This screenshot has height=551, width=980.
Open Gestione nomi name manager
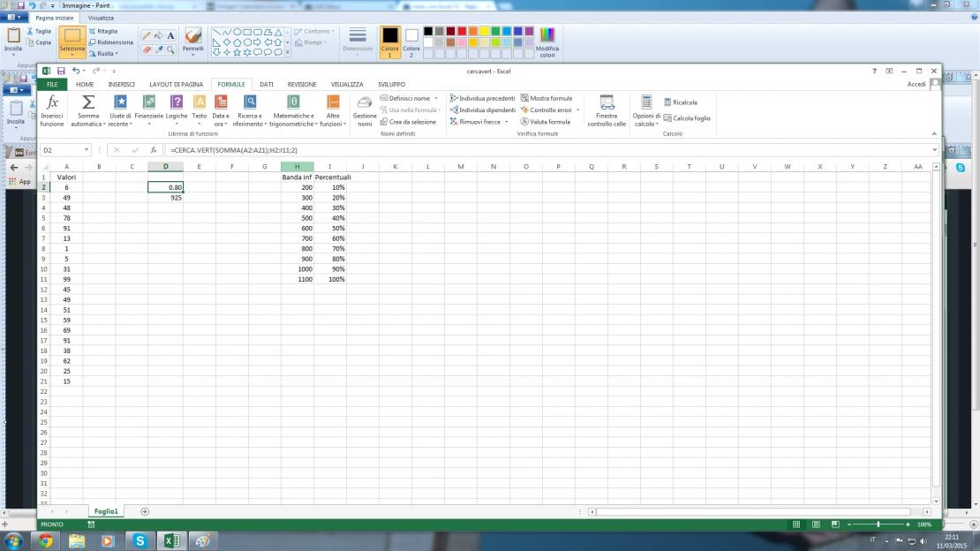click(x=365, y=103)
